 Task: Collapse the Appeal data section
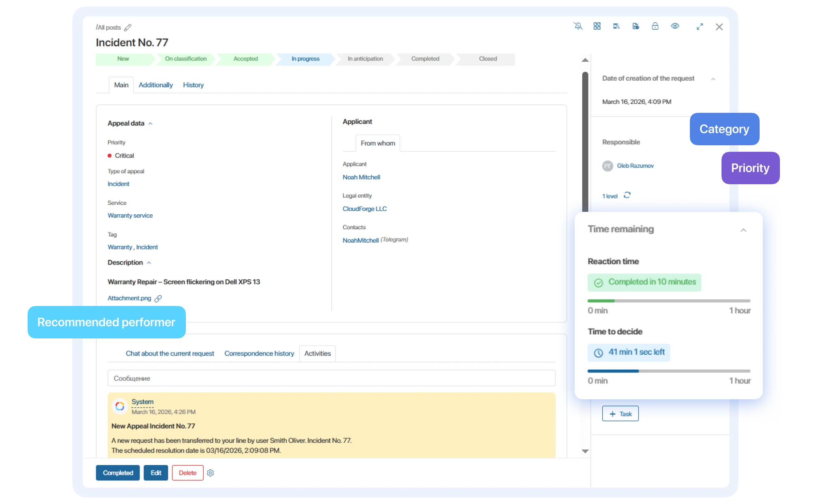tap(151, 123)
